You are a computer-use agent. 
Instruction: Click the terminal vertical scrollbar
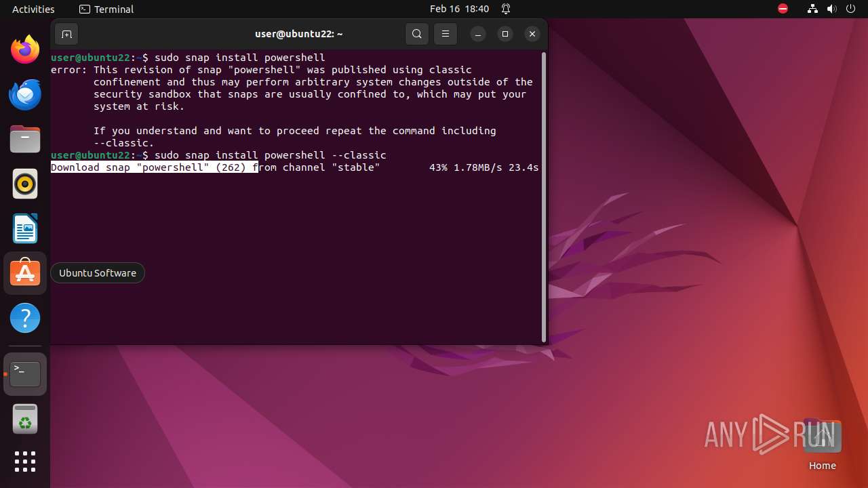click(x=544, y=197)
